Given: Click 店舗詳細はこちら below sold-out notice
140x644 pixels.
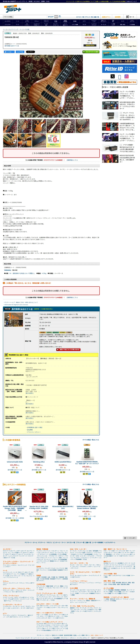Looking at the screenshot, I should (x=72, y=160).
